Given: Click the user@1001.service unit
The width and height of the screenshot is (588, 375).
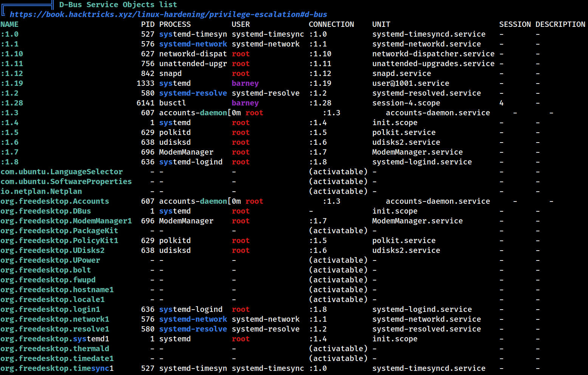Looking at the screenshot, I should point(411,83).
